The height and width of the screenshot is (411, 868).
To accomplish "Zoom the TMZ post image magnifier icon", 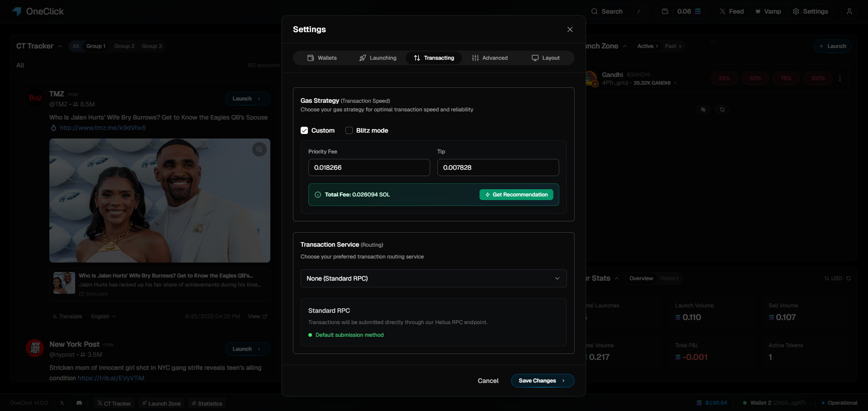I will coord(259,149).
